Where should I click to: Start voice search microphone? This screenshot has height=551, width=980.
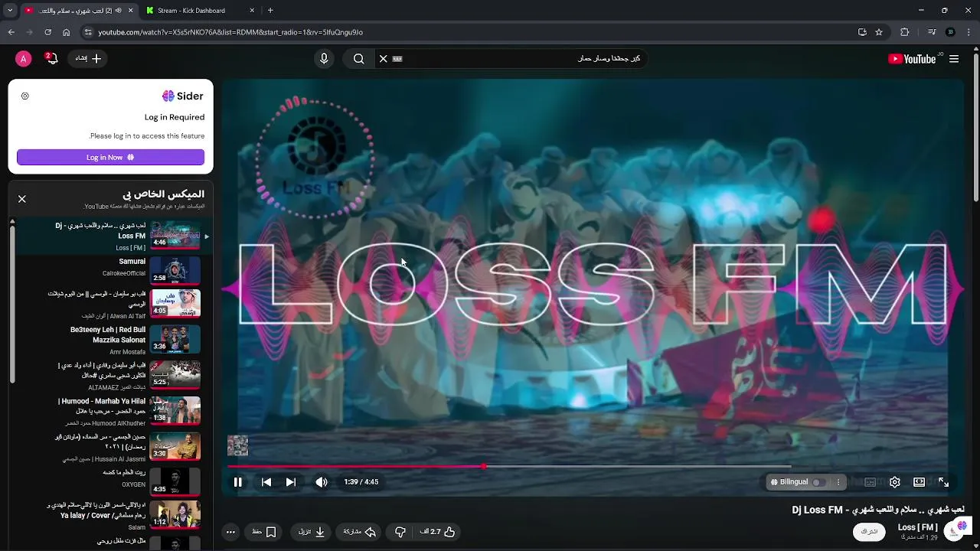click(324, 59)
